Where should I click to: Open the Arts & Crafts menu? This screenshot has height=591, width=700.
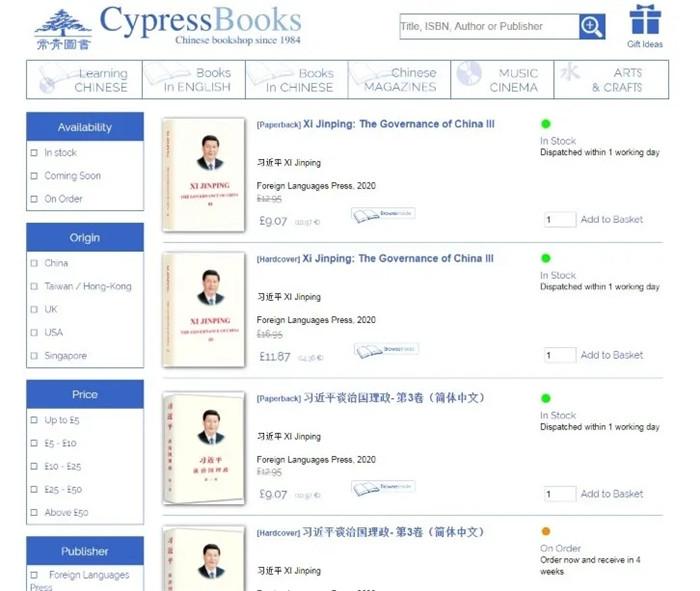(611, 79)
